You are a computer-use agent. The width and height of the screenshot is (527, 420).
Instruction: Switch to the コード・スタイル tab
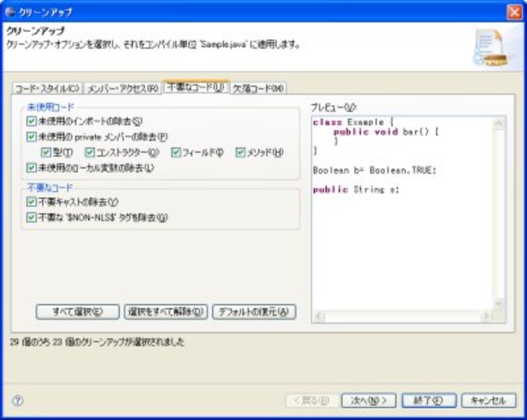pyautogui.click(x=47, y=88)
